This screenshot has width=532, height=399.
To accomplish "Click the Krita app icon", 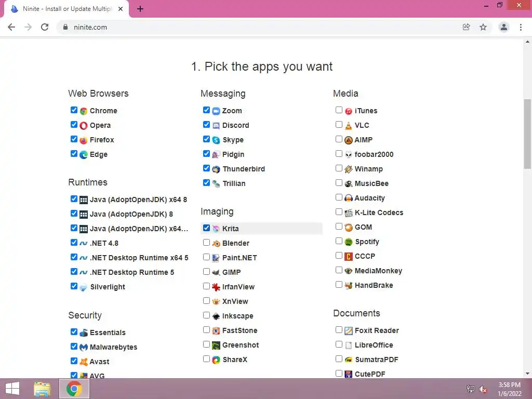I will (216, 229).
